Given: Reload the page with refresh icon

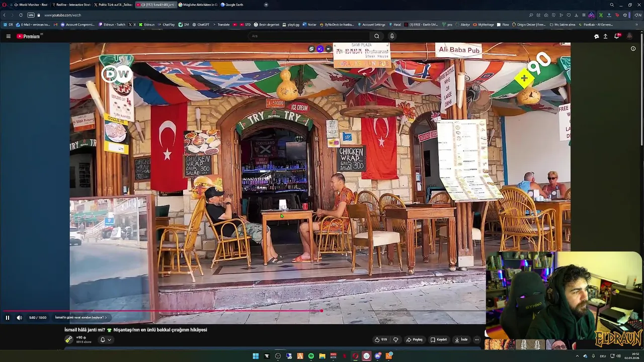Looking at the screenshot, I should (21, 15).
